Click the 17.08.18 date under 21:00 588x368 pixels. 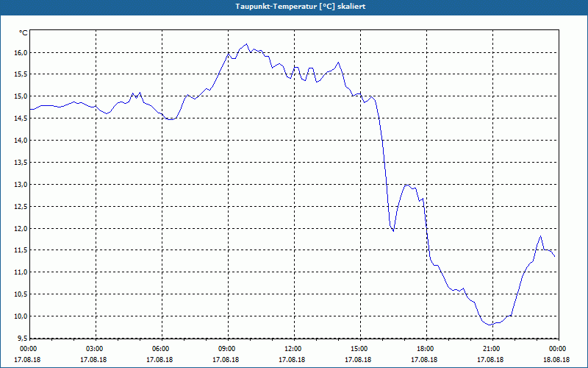[490, 360]
